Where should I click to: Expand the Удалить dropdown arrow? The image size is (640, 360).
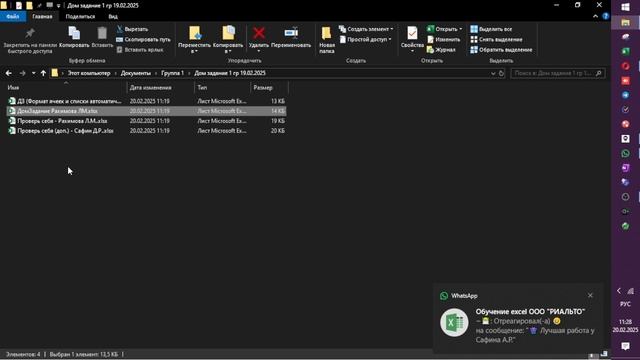pyautogui.click(x=259, y=51)
